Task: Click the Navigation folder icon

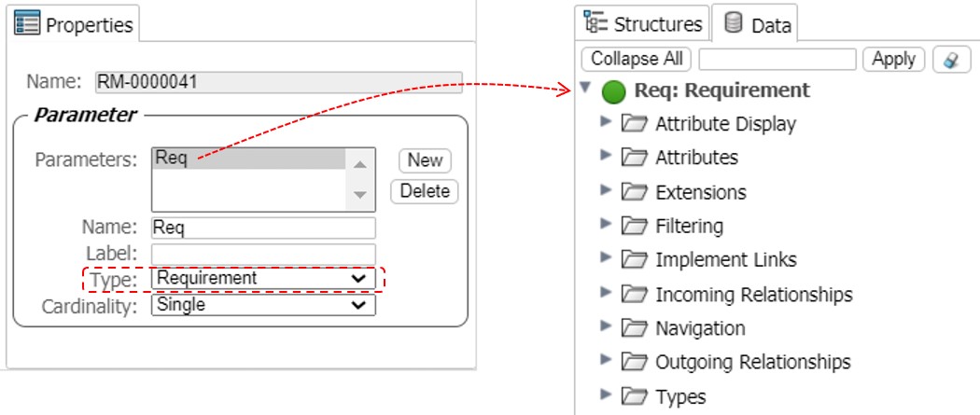Action: [635, 328]
